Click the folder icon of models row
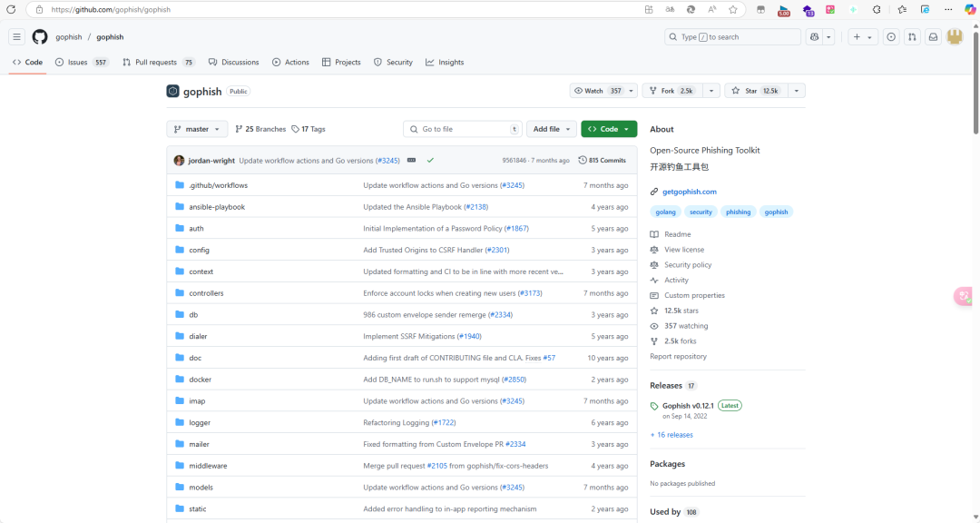 click(x=180, y=487)
